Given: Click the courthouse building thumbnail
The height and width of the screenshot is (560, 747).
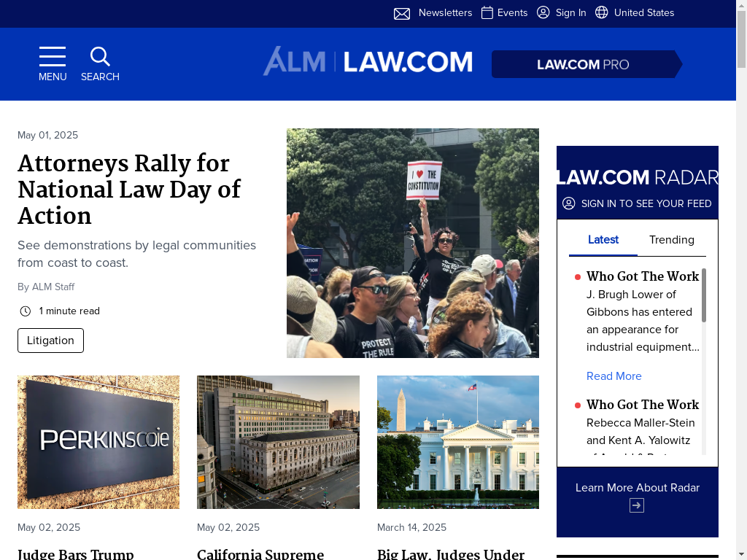Looking at the screenshot, I should coord(278,442).
